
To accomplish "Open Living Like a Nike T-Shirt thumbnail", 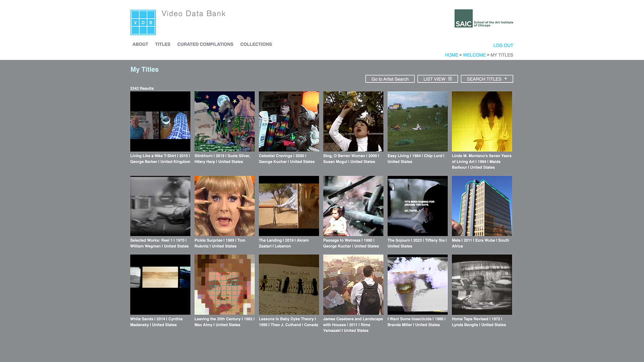I will pyautogui.click(x=160, y=121).
